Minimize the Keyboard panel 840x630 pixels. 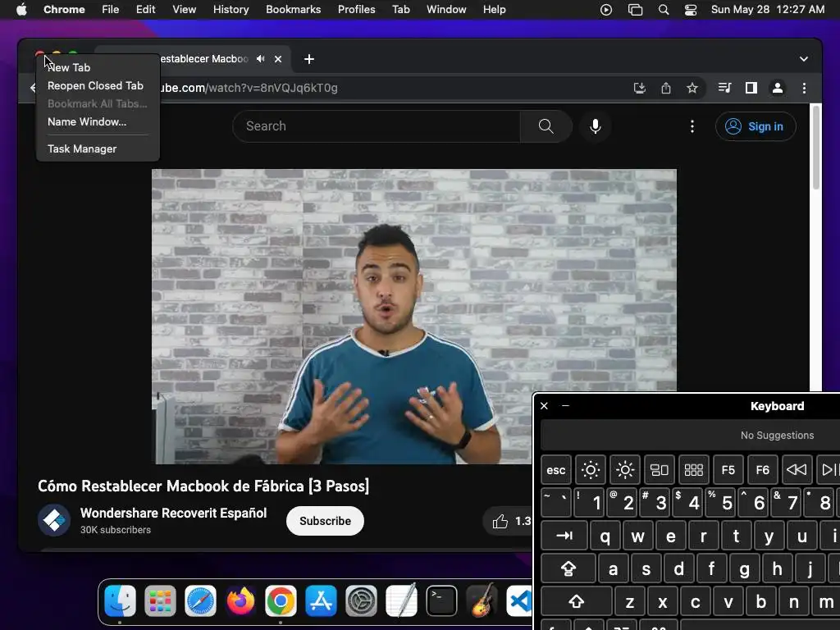point(565,406)
